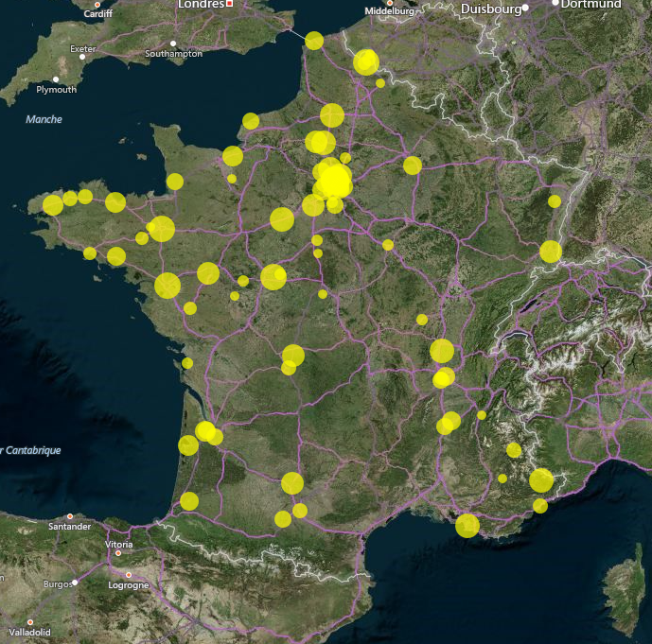652x644 pixels.
Task: Click the Valladolid city label
Action: (30, 632)
